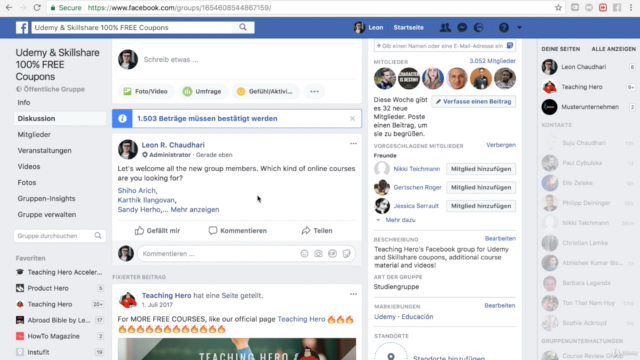Click the add member name or email field
Viewport: 640px width, 360px height.
point(444,46)
